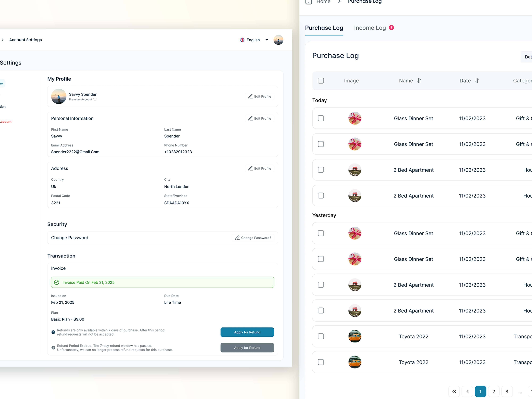
Task: Click the pencil icon on Change Password?
Action: point(237,238)
